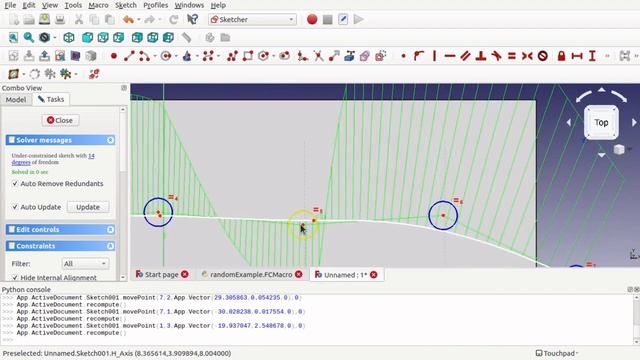Screen dimensions: 640x360
Task: Apply Vertical distance constraint
Action: pos(592,56)
